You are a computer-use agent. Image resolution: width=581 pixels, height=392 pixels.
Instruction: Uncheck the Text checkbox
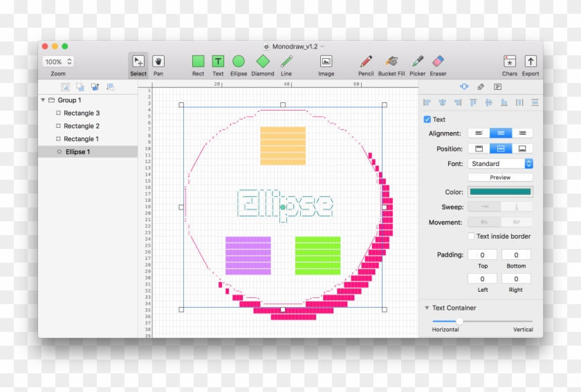tap(427, 120)
